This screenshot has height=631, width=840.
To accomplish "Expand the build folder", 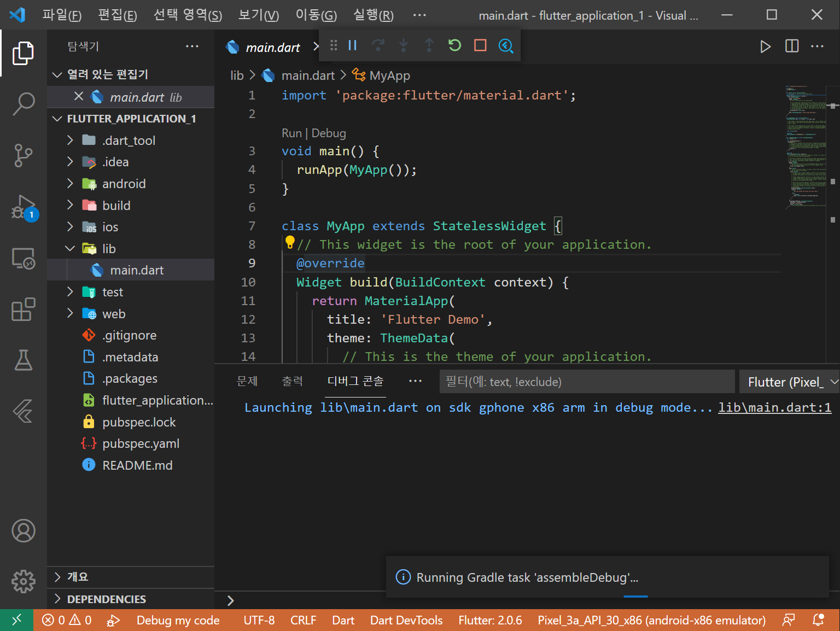I will click(70, 205).
